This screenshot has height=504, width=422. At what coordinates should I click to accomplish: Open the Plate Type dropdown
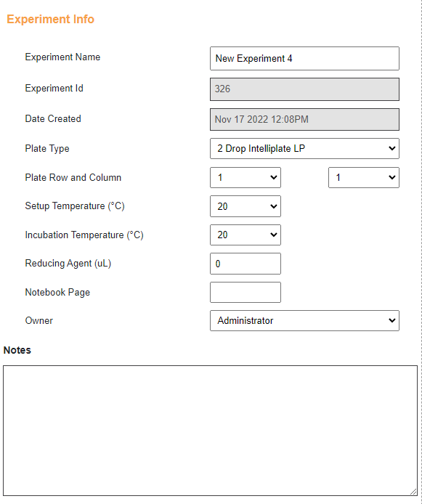(x=304, y=148)
